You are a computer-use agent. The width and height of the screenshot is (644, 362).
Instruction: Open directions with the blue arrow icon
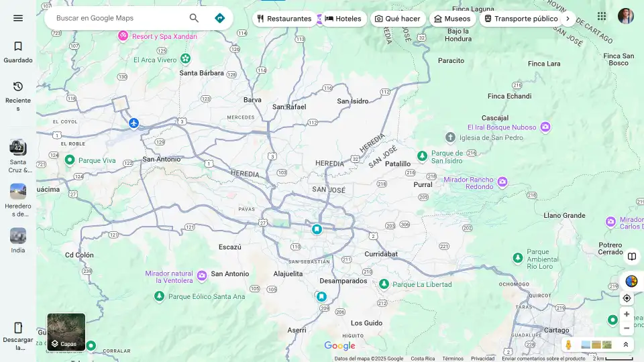click(x=219, y=18)
